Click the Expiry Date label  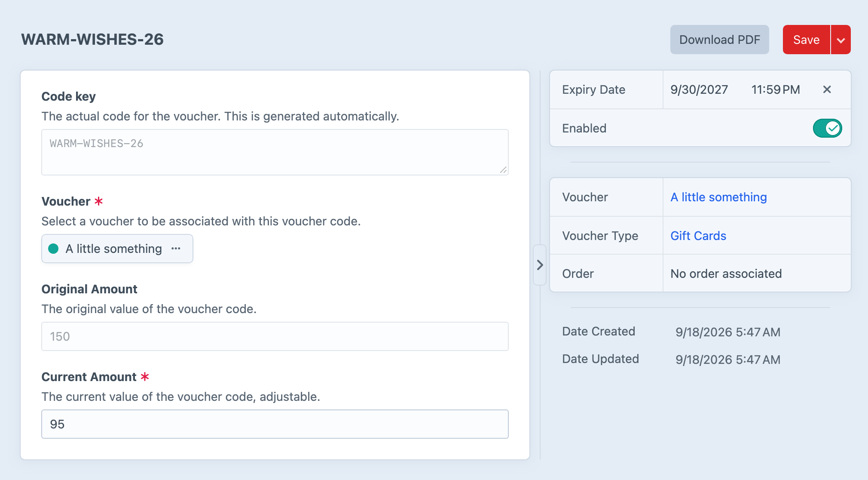point(593,89)
